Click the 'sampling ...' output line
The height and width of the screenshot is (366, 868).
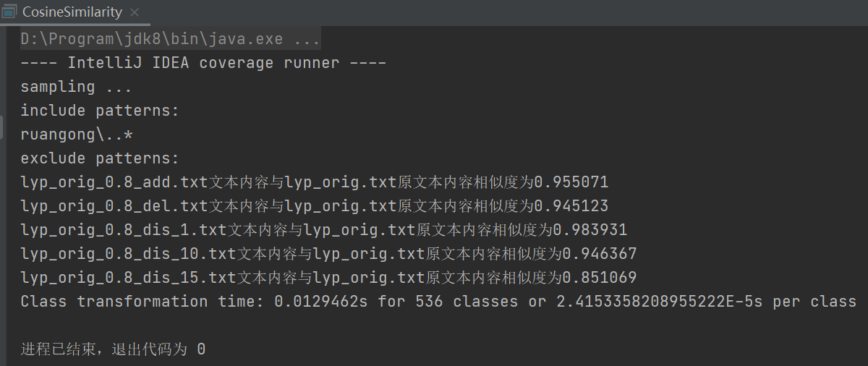coord(76,87)
